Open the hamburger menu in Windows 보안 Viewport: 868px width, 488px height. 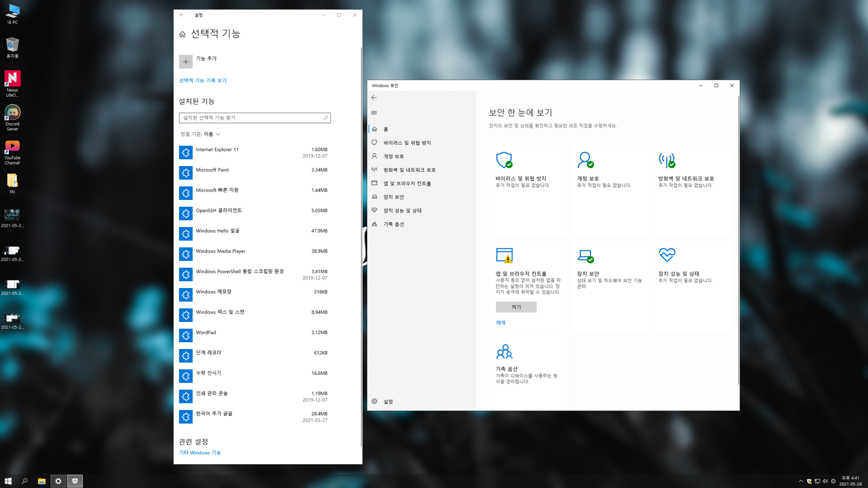coord(374,113)
